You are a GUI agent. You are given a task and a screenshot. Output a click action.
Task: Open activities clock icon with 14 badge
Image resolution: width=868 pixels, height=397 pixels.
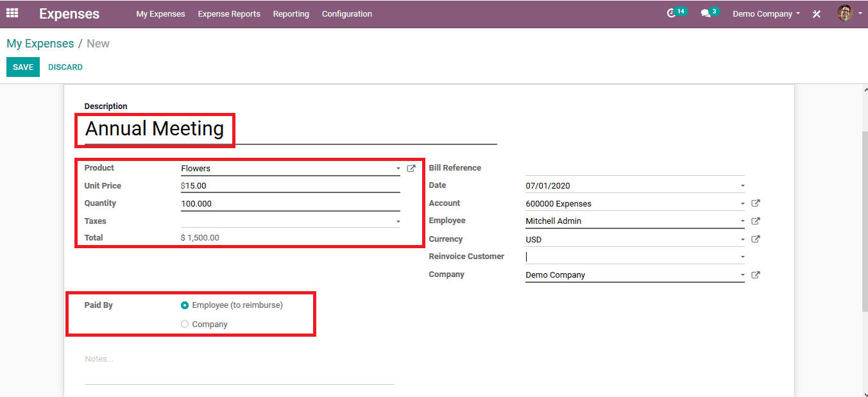point(676,13)
